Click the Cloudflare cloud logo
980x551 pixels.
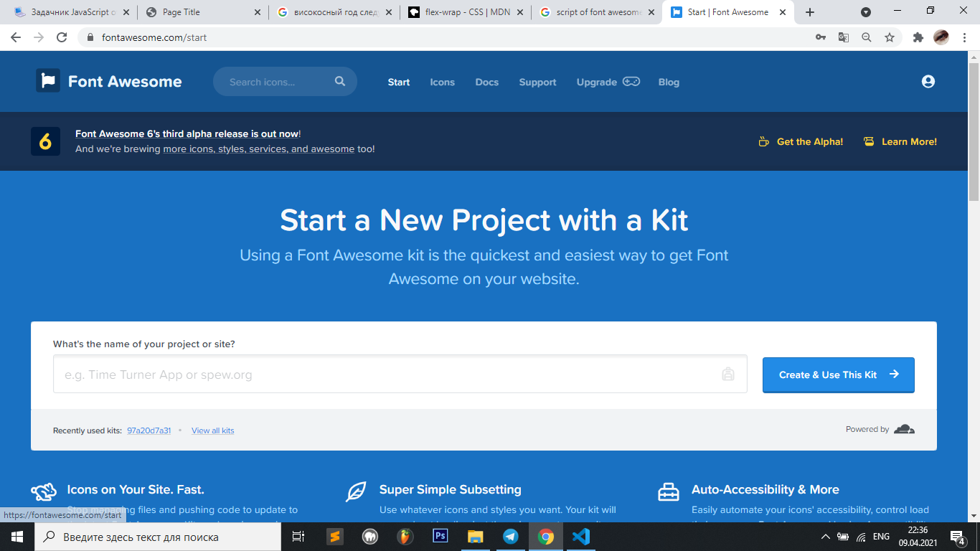click(x=904, y=429)
